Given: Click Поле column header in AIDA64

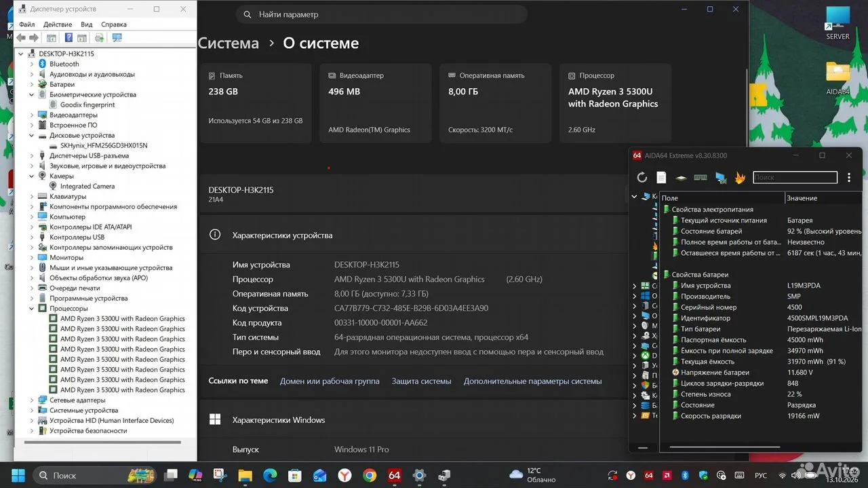Looking at the screenshot, I should click(x=722, y=198).
